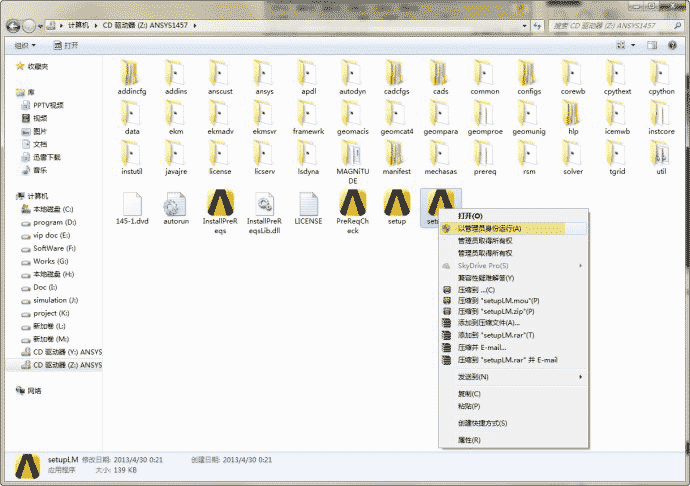
Task: Click the 打开 toolbar button
Action: 66,45
